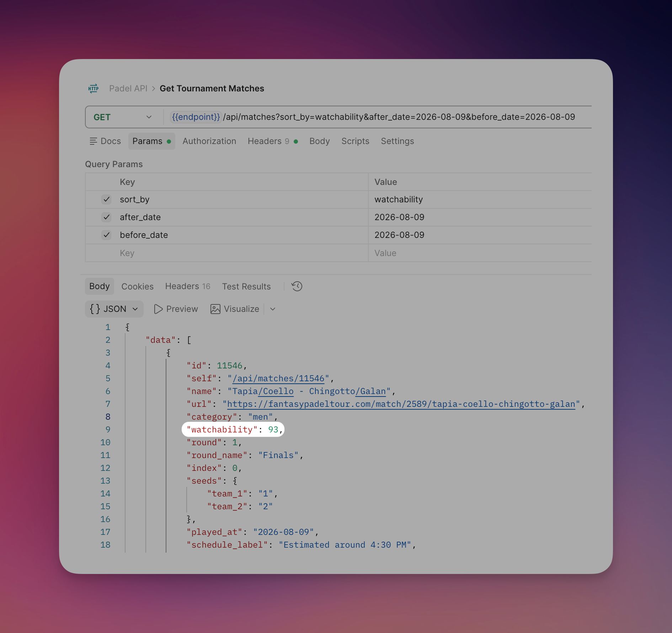
Task: Uncheck the sort_by parameter checkbox
Action: (x=106, y=200)
